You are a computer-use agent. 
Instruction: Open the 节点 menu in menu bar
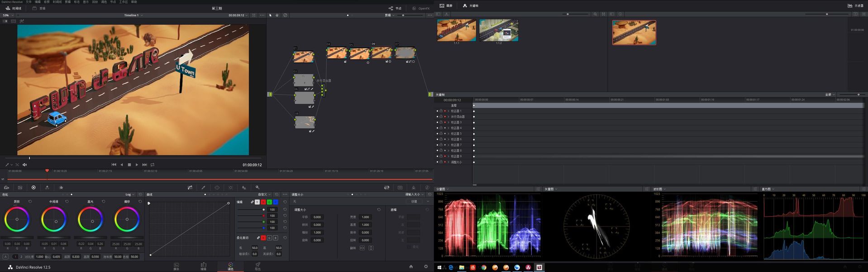click(x=113, y=2)
